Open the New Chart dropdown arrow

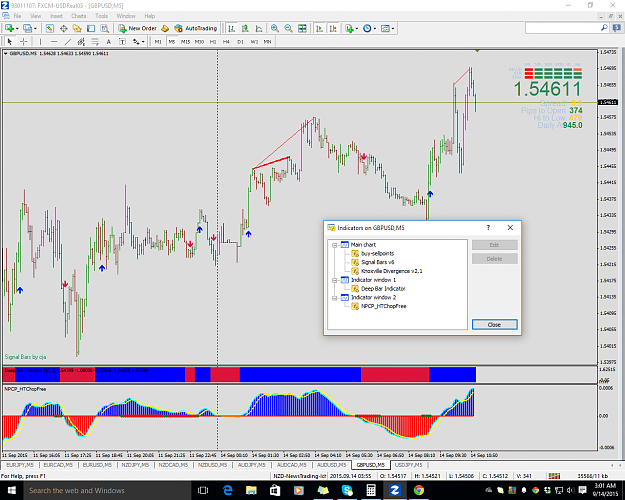17,29
